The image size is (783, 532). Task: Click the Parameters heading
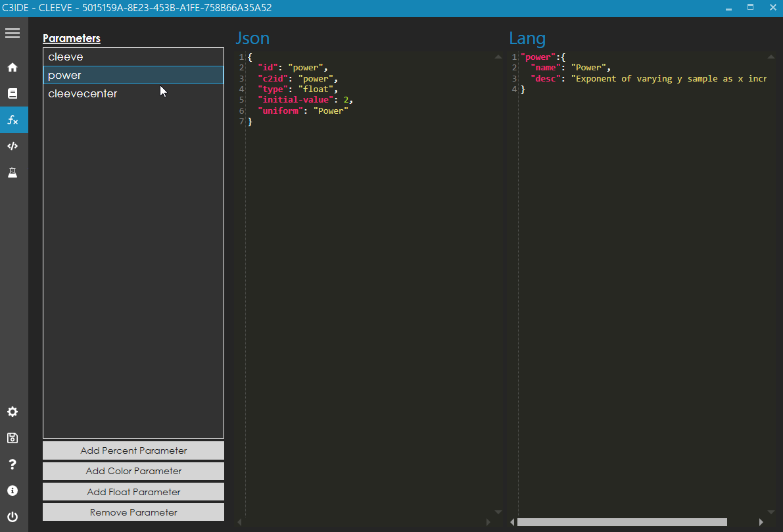[72, 38]
